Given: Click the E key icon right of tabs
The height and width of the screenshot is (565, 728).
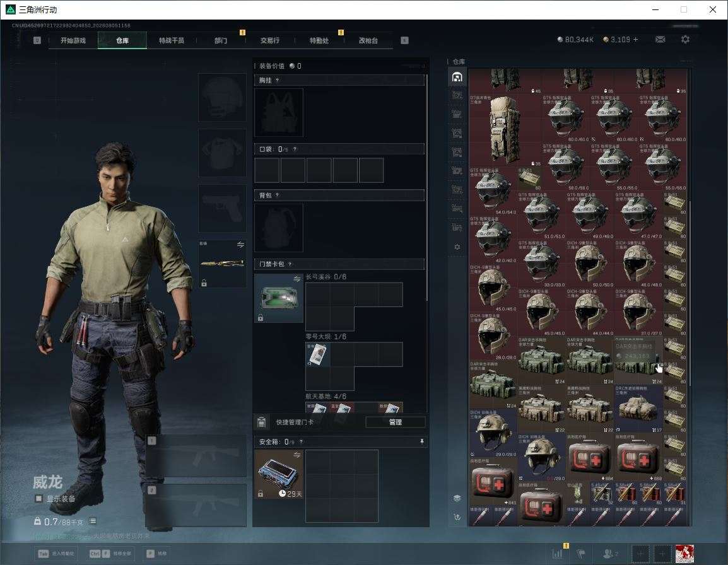Looking at the screenshot, I should (404, 40).
